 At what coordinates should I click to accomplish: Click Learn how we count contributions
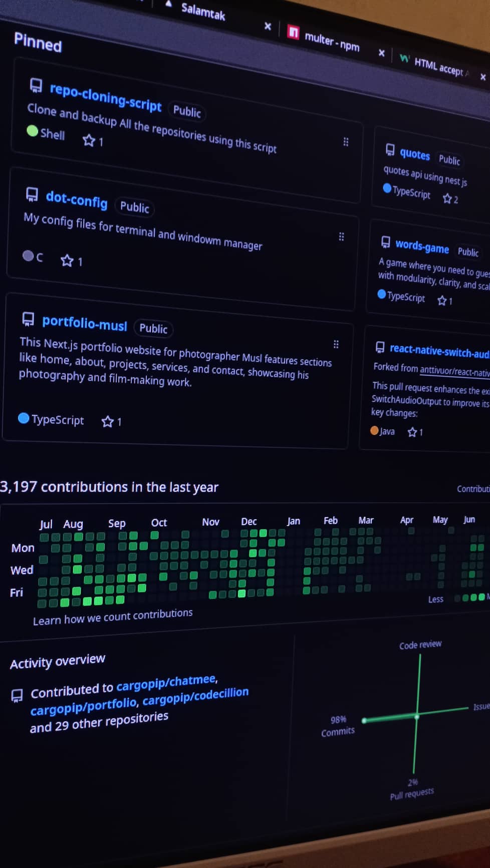(x=113, y=617)
